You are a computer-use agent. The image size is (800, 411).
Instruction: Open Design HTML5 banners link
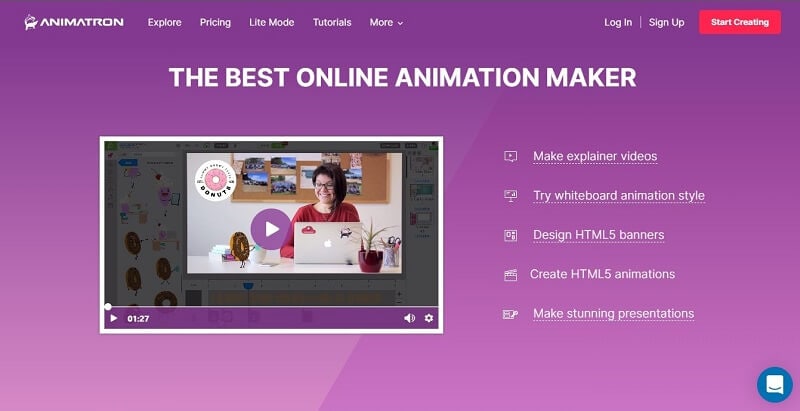(598, 235)
